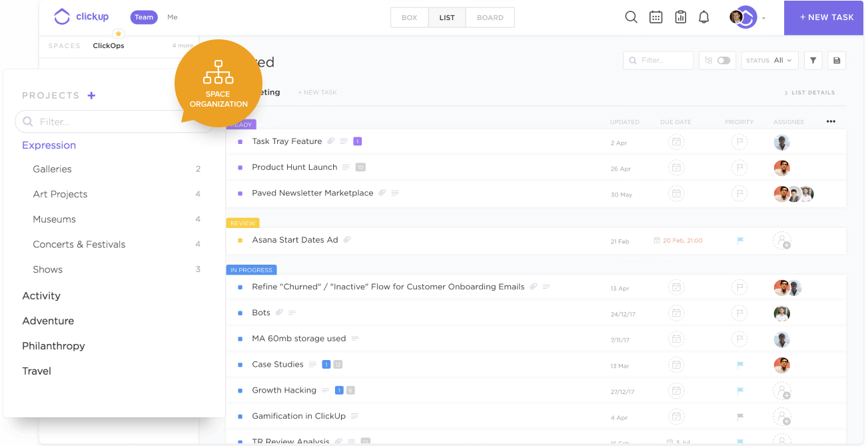Image resolution: width=868 pixels, height=446 pixels.
Task: Open the profile avatar dropdown arrow
Action: (763, 18)
